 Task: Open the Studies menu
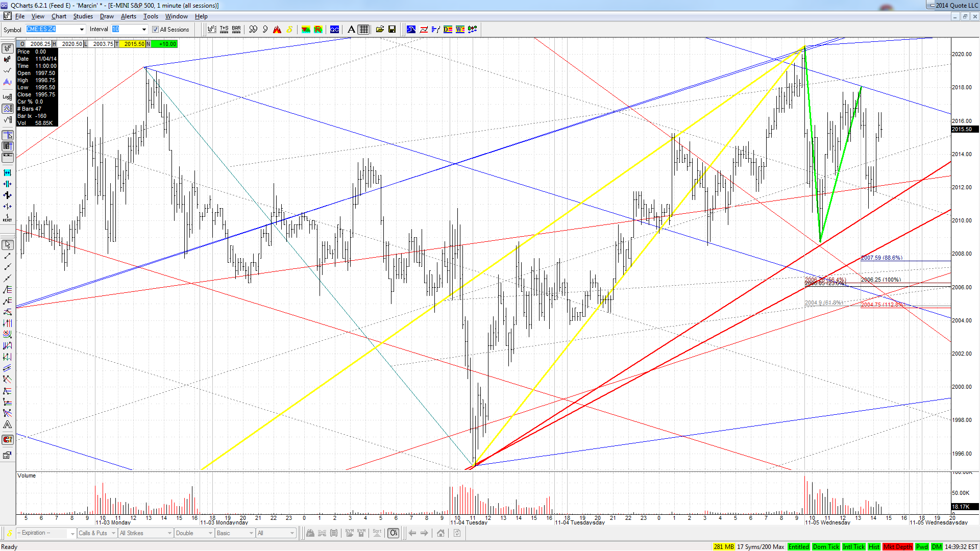pos(83,16)
